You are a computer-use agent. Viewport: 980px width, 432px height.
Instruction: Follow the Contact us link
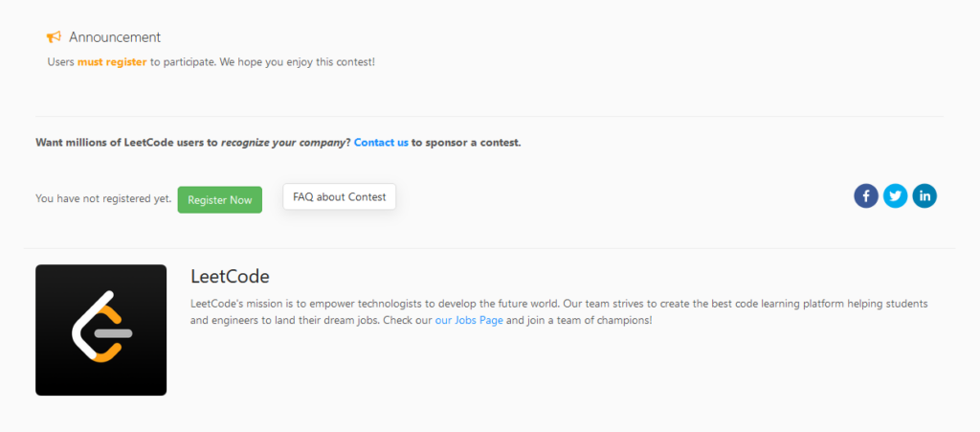point(381,143)
